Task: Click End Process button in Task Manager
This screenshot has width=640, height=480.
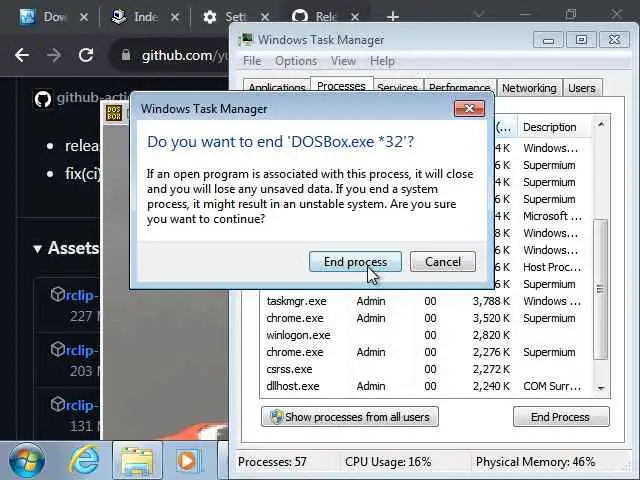Action: (x=561, y=417)
